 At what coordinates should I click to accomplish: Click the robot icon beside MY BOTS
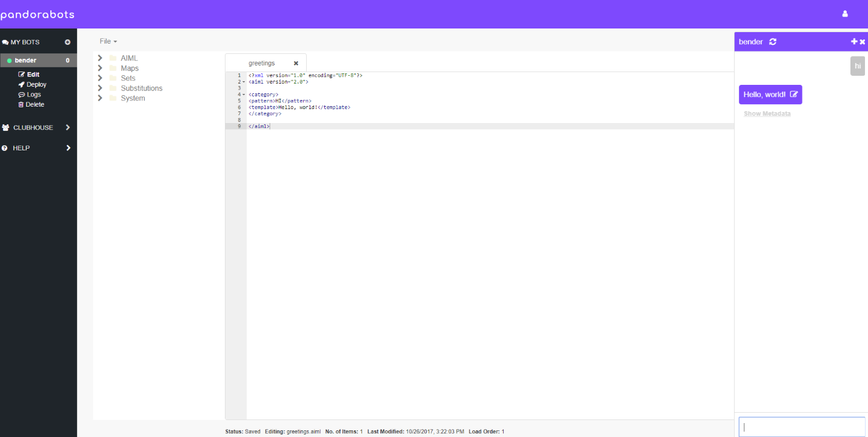click(x=6, y=41)
